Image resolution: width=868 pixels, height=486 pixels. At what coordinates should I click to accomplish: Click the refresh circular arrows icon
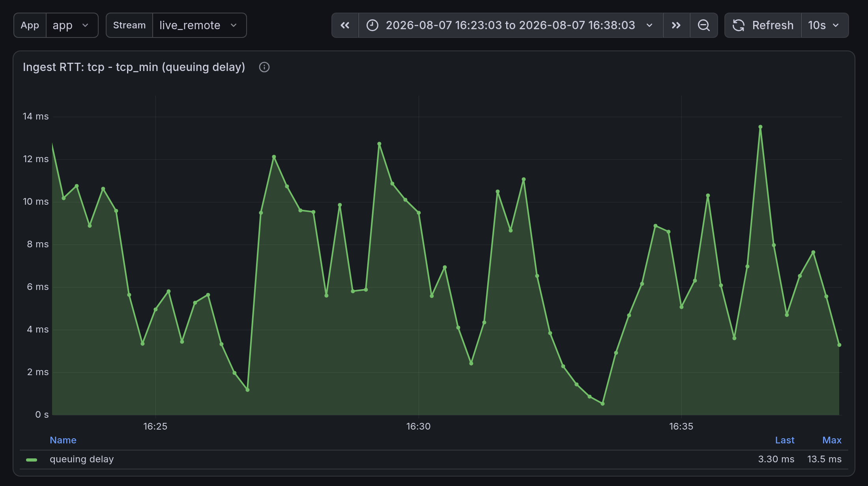point(739,25)
